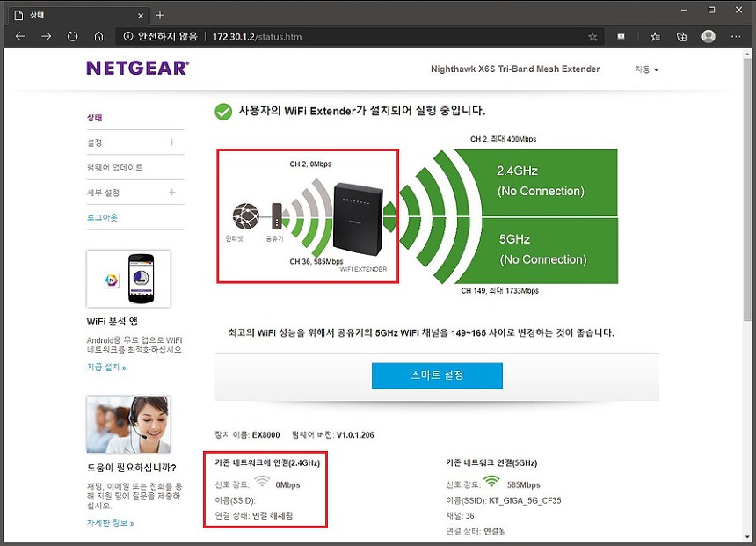
Task: Click the 로그아웃 link
Action: [102, 217]
